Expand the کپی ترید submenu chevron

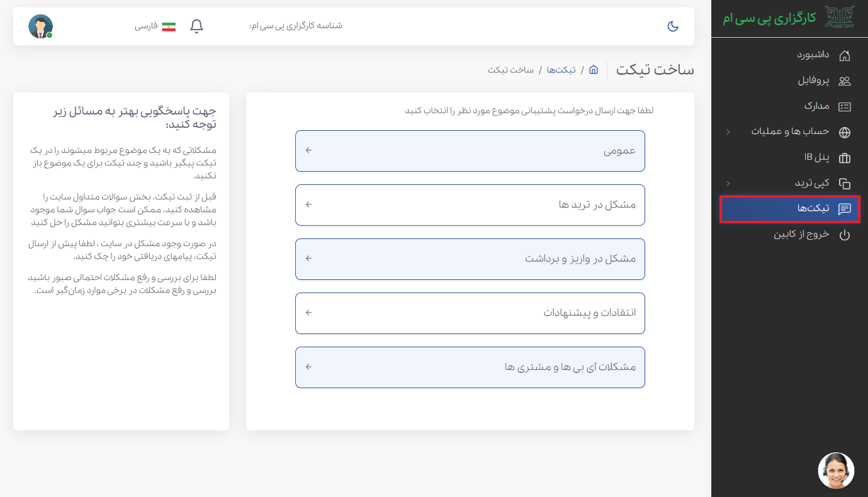pos(728,183)
